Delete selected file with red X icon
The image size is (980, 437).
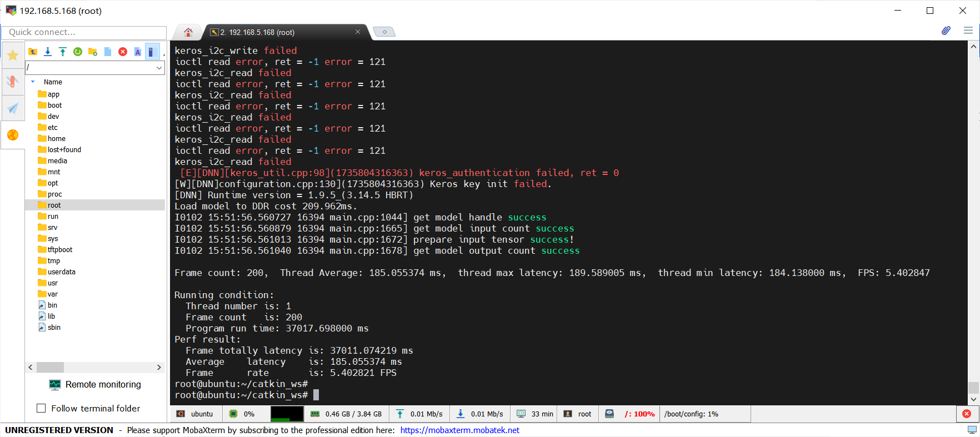(x=123, y=52)
